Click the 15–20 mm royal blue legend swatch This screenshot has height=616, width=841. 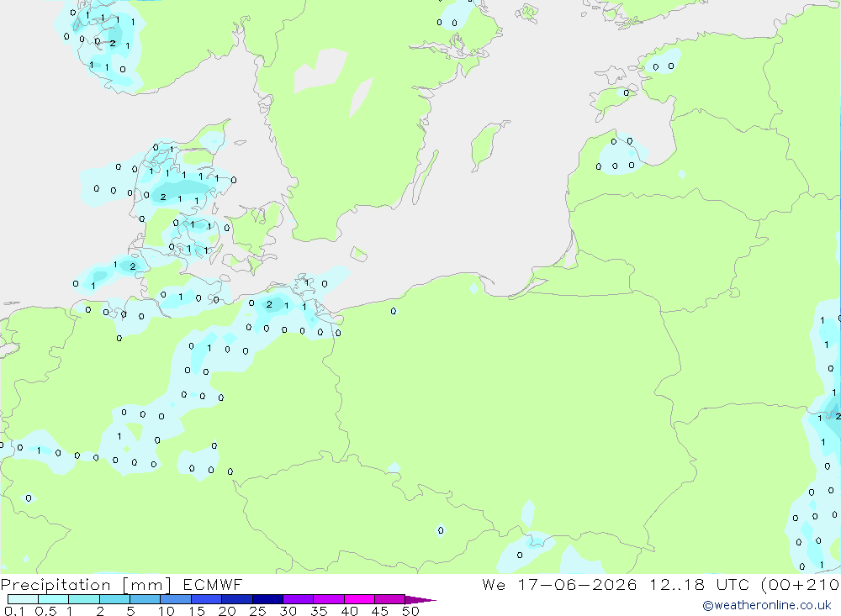click(207, 599)
